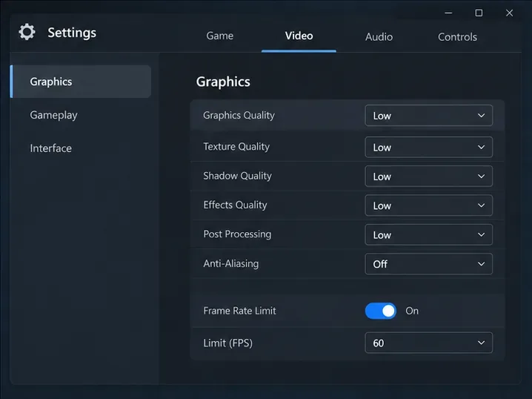
Task: Expand the Shadow Quality dropdown
Action: click(428, 177)
